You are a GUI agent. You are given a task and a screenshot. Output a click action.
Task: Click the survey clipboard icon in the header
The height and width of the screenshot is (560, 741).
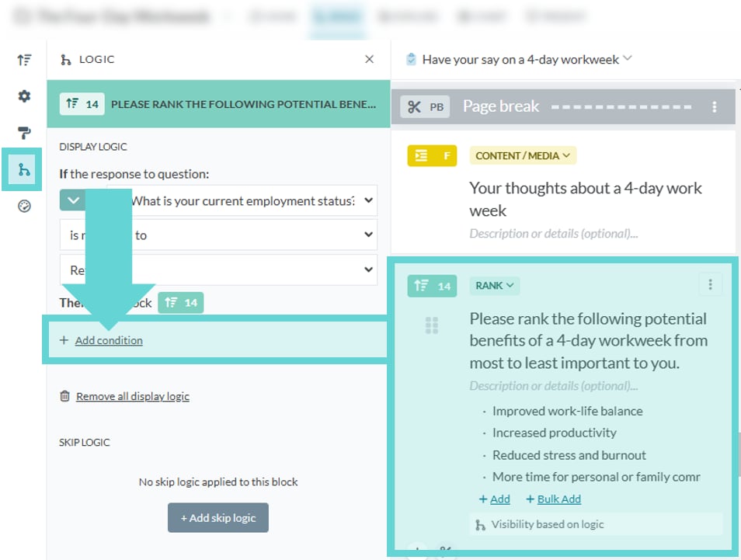pyautogui.click(x=411, y=59)
